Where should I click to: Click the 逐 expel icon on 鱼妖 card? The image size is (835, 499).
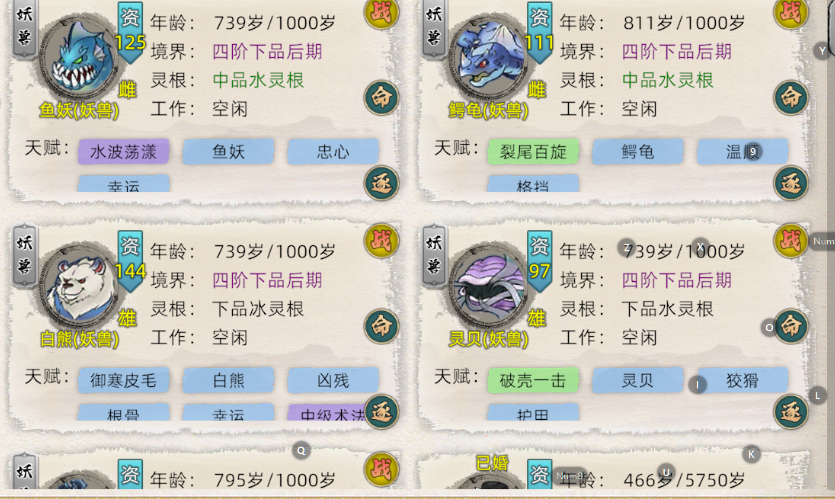[381, 183]
